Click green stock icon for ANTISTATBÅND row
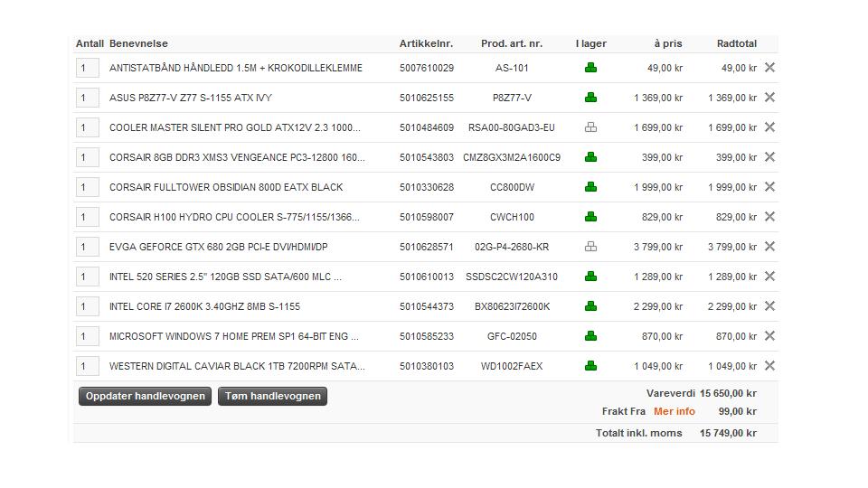868x488 pixels. 590,68
